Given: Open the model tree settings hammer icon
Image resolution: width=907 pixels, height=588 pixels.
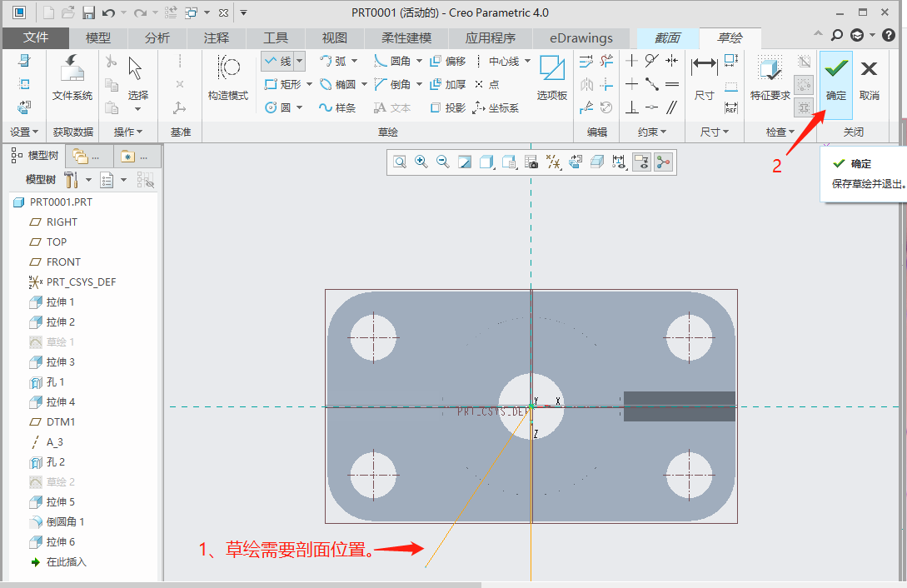Looking at the screenshot, I should tap(71, 180).
